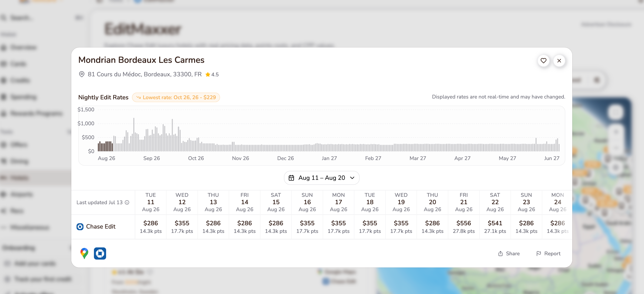Viewport: 644px width, 294px height.
Task: Select the SAT 15 column header
Action: (x=276, y=202)
